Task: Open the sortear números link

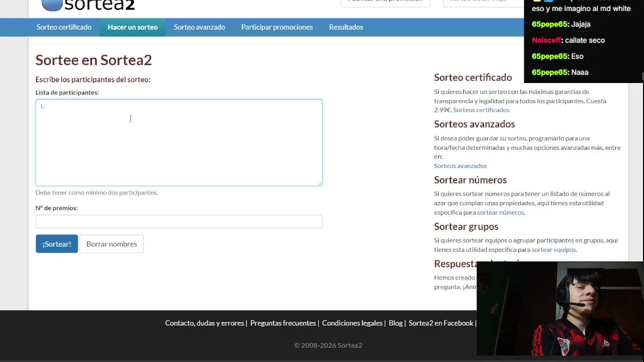Action: (501, 213)
